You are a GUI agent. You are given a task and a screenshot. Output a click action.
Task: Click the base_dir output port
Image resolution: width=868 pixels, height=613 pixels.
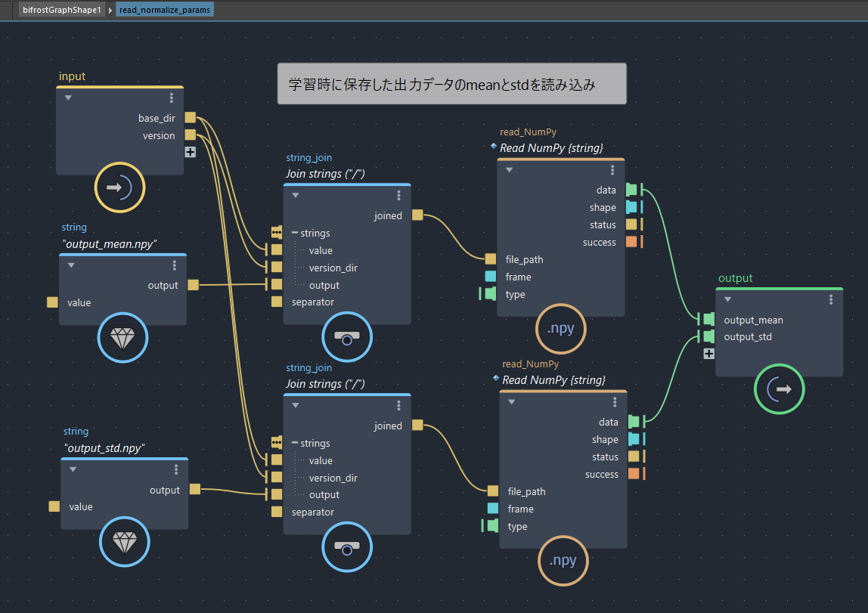coord(191,117)
